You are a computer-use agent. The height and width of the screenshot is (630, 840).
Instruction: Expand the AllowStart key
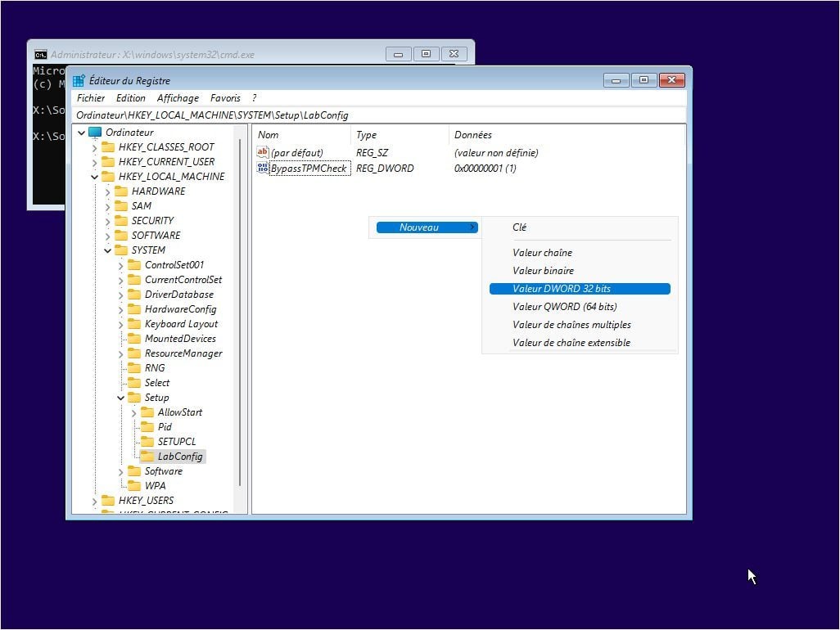[134, 412]
